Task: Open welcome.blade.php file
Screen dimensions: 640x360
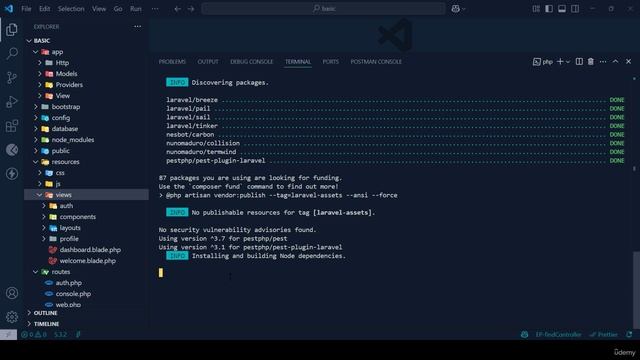Action: (x=87, y=261)
